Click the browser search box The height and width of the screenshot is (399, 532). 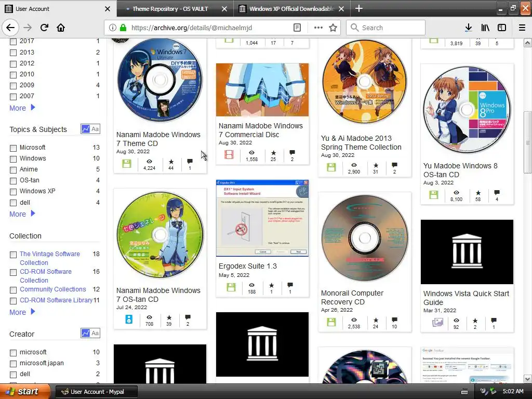[385, 28]
